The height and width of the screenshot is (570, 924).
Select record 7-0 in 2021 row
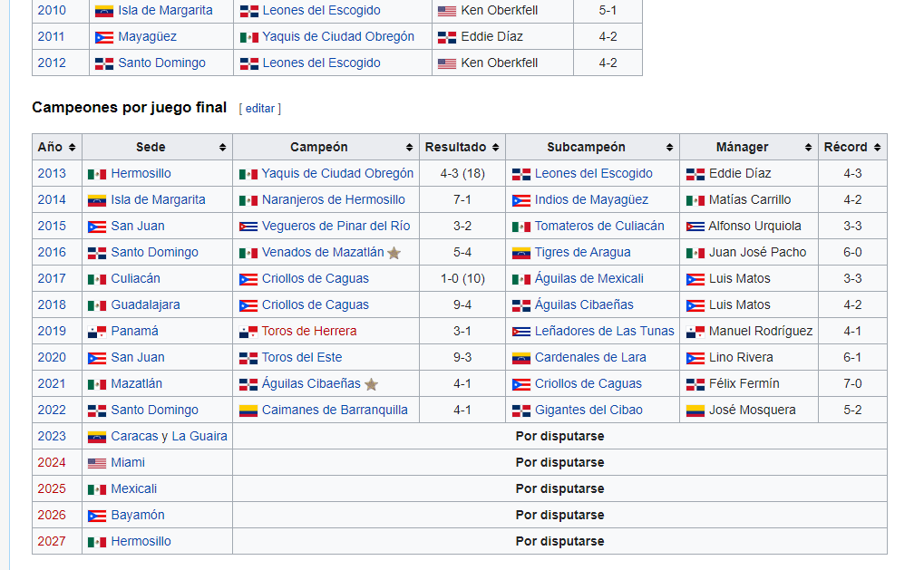[x=852, y=384]
